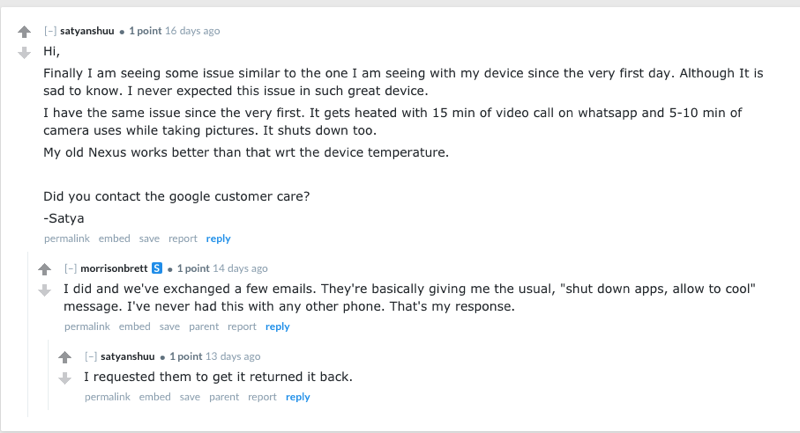Open permalink of the top comment
This screenshot has width=800, height=433.
pos(67,239)
